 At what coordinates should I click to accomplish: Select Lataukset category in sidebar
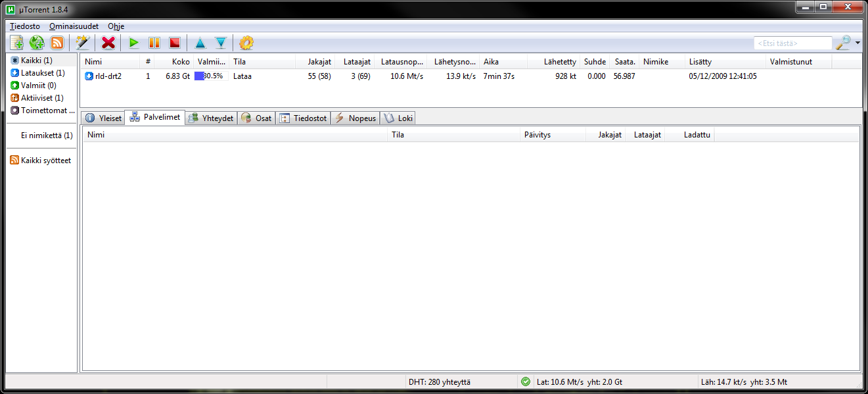pos(42,73)
